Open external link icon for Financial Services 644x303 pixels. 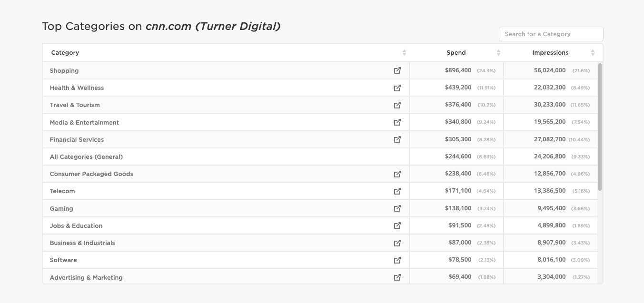click(x=397, y=139)
